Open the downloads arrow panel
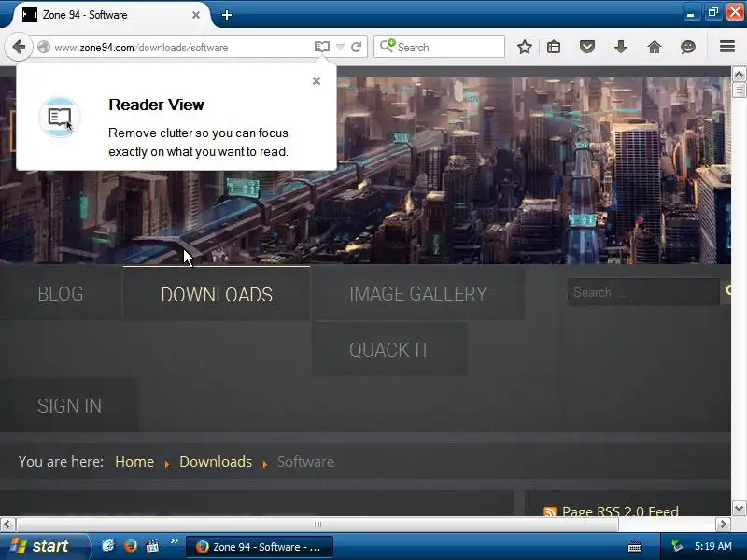The image size is (747, 560). pyautogui.click(x=621, y=47)
